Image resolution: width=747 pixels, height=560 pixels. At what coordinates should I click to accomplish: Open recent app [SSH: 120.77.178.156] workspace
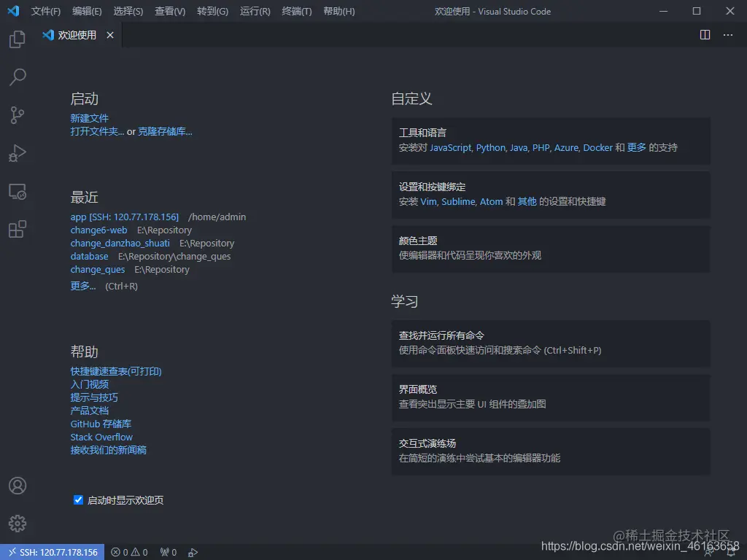click(x=124, y=217)
